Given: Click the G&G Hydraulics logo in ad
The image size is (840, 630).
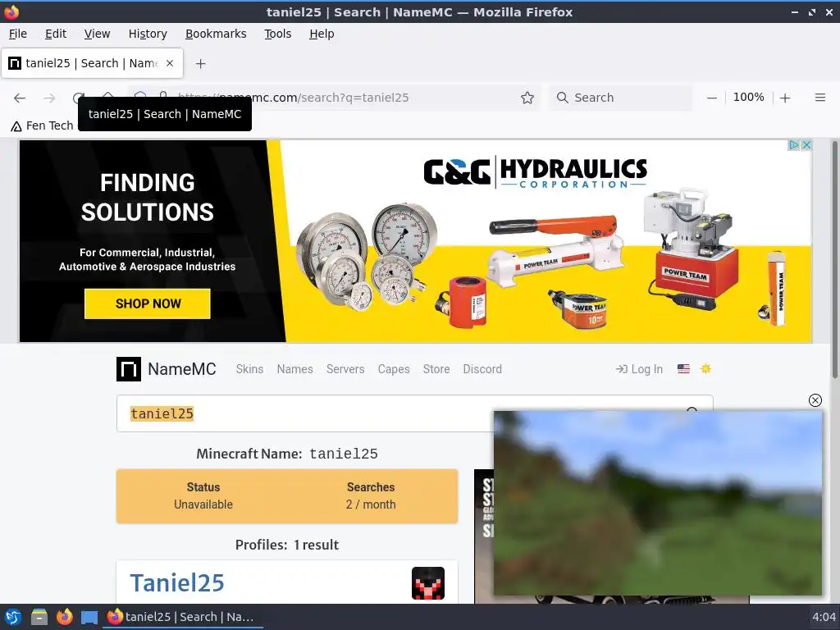Looking at the screenshot, I should tap(535, 172).
